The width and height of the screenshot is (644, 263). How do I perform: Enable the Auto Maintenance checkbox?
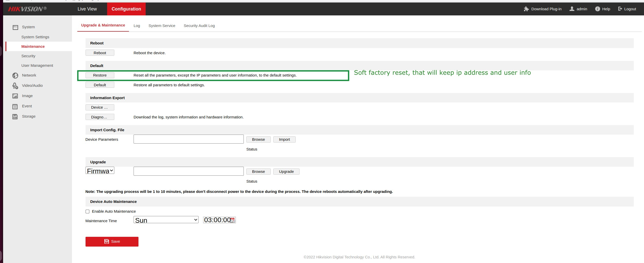pos(87,212)
